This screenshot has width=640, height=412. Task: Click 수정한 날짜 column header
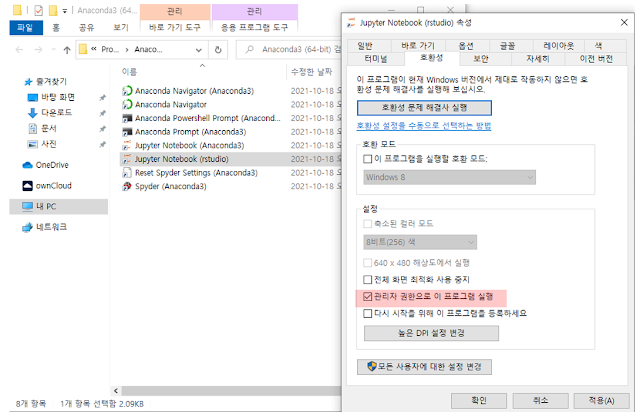tap(311, 72)
